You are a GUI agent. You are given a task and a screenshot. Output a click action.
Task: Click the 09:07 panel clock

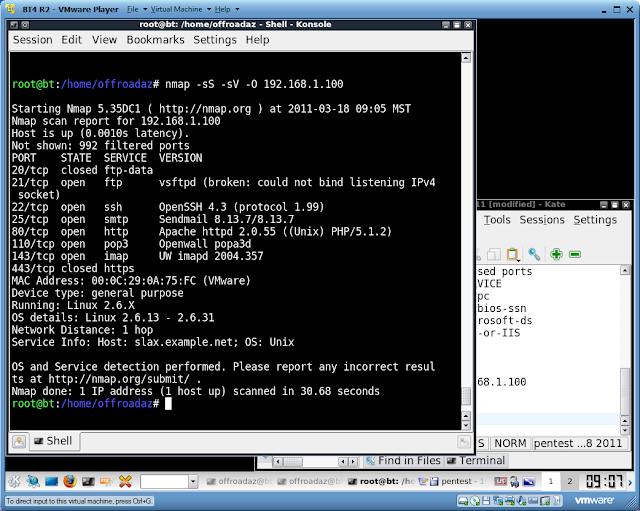pyautogui.click(x=604, y=482)
